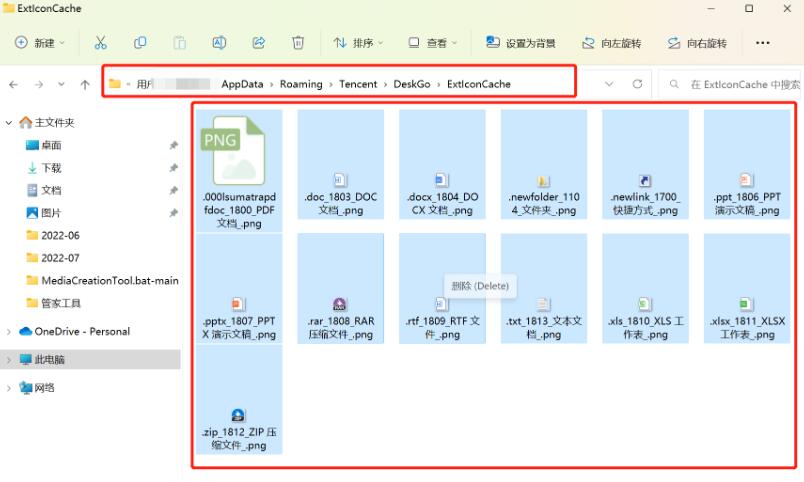Click the Copy icon in toolbar
804x482 pixels.
pos(140,43)
